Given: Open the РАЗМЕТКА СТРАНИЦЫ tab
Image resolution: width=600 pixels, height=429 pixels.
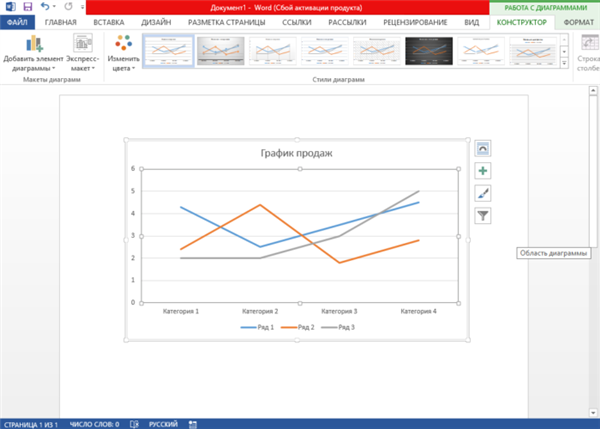Looking at the screenshot, I should pos(227,22).
